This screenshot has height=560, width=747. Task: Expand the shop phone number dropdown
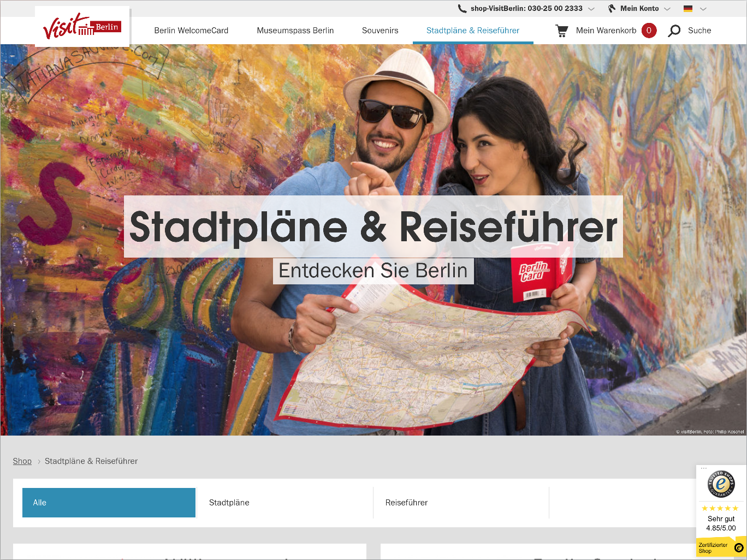pyautogui.click(x=591, y=9)
